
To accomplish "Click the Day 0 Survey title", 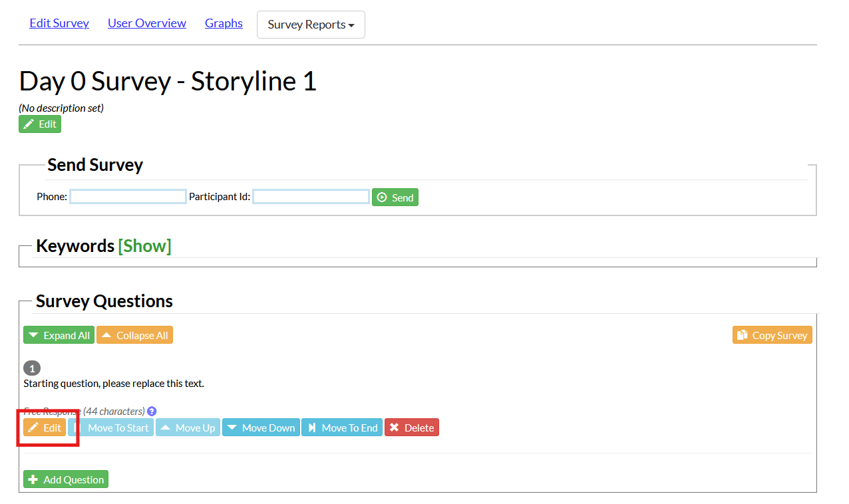I will click(168, 81).
